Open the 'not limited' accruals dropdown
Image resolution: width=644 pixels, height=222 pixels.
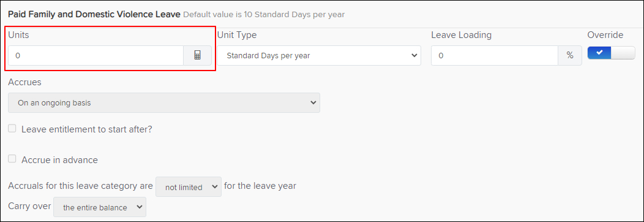pyautogui.click(x=189, y=187)
